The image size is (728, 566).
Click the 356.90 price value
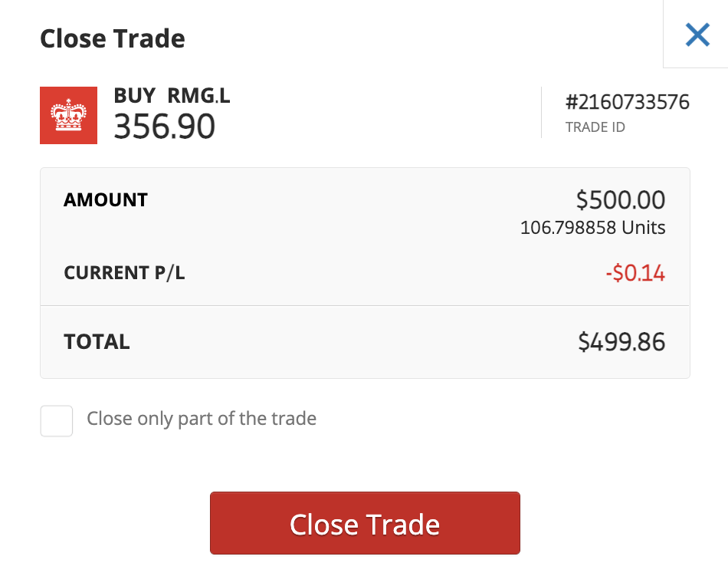pos(164,127)
